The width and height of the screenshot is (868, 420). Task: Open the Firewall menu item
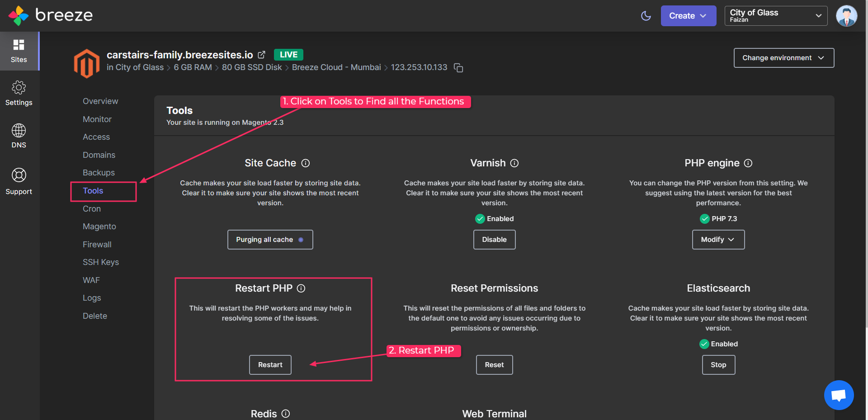[x=97, y=245]
